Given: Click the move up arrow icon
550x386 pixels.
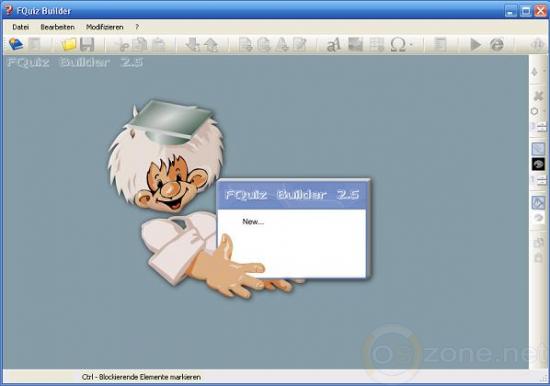Looking at the screenshot, I should pos(211,45).
